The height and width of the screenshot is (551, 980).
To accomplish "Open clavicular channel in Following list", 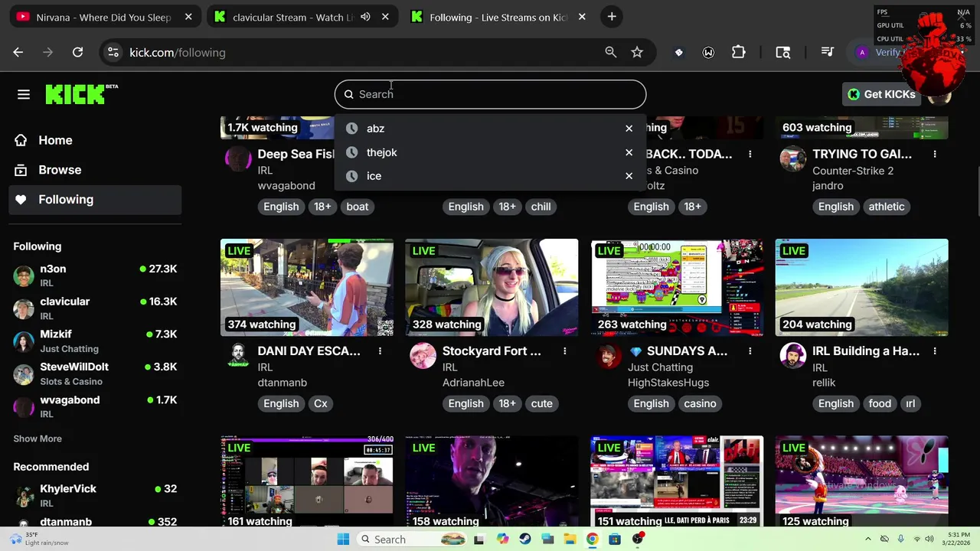I will tap(95, 308).
